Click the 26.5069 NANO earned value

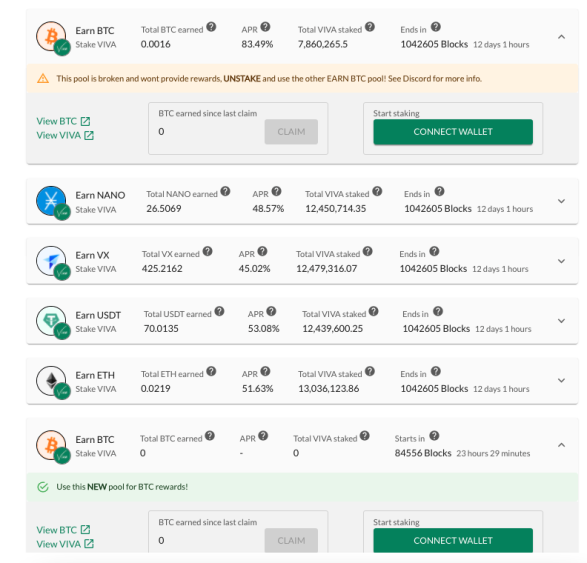click(164, 209)
